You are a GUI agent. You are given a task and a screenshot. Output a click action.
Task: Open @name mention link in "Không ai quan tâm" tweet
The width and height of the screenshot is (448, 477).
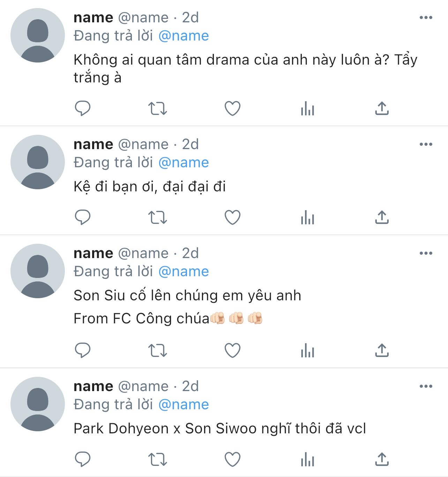[184, 36]
